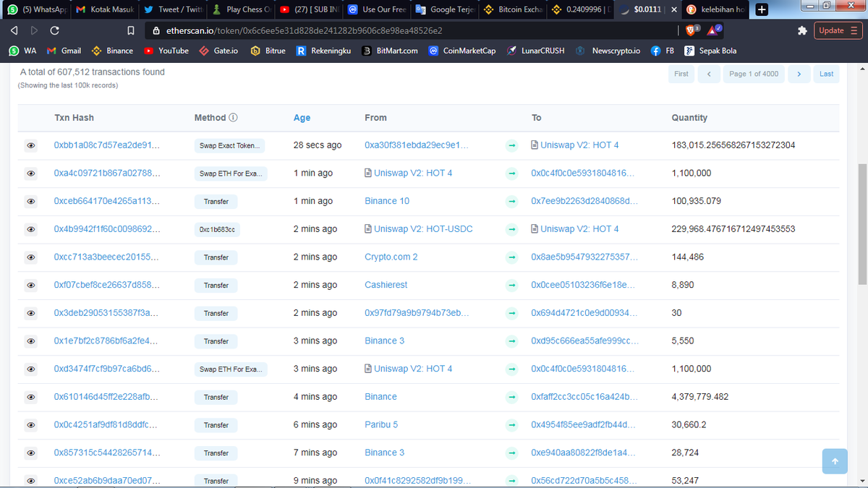The width and height of the screenshot is (868, 488).
Task: Click Swap Exact Token method badge
Action: tap(230, 145)
